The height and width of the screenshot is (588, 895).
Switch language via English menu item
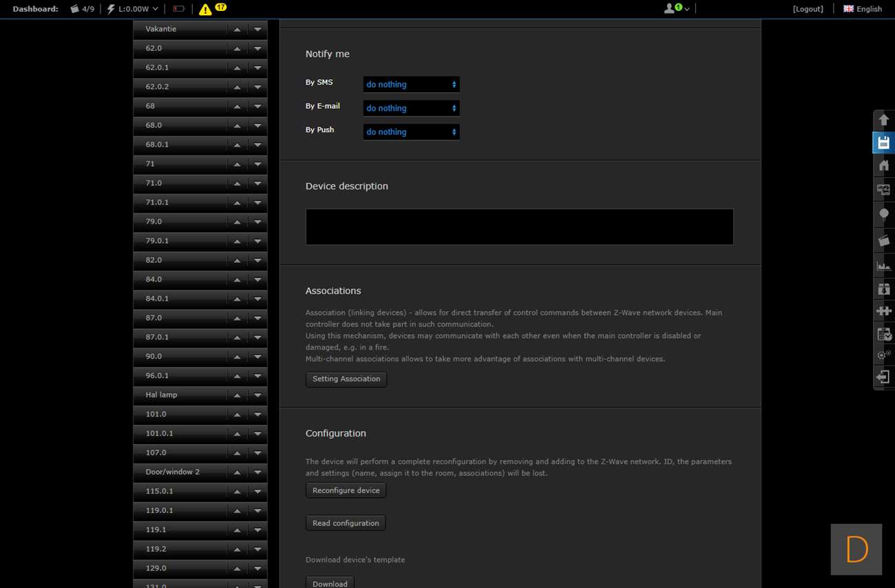click(863, 9)
